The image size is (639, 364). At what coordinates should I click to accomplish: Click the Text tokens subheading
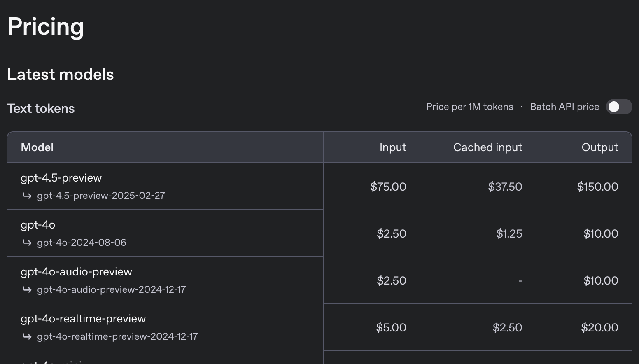point(41,109)
